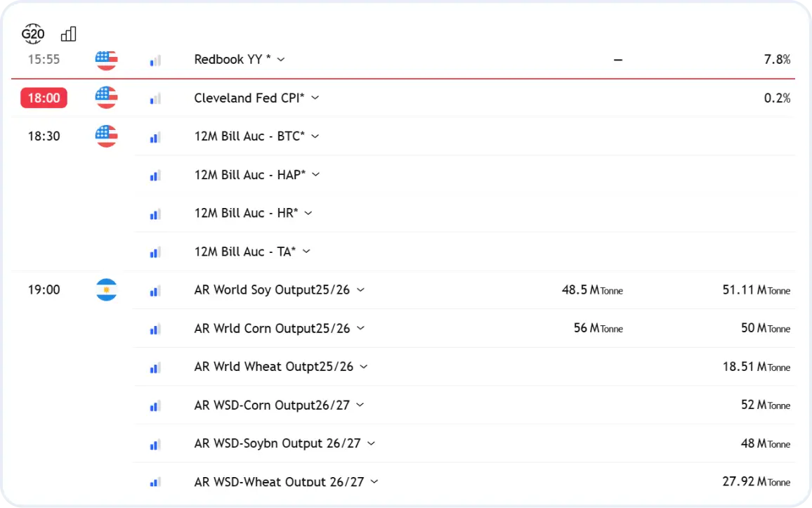
Task: Click the importance bars for 12M Bill Auc - HR
Action: (x=155, y=214)
